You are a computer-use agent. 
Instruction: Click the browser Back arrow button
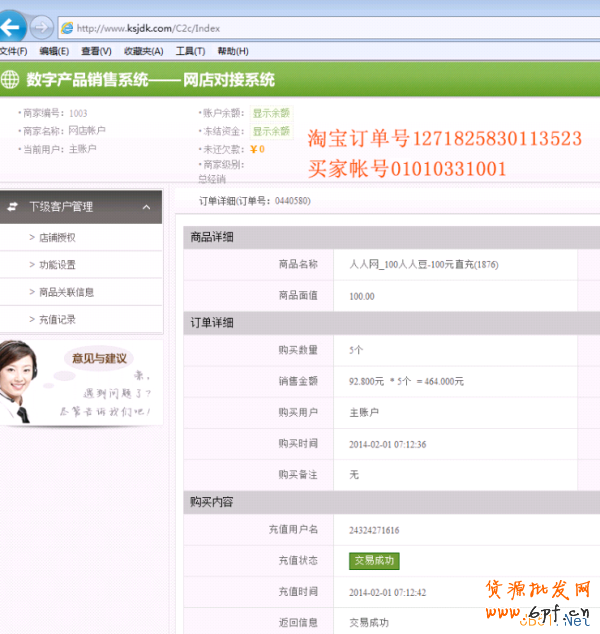coord(11,27)
